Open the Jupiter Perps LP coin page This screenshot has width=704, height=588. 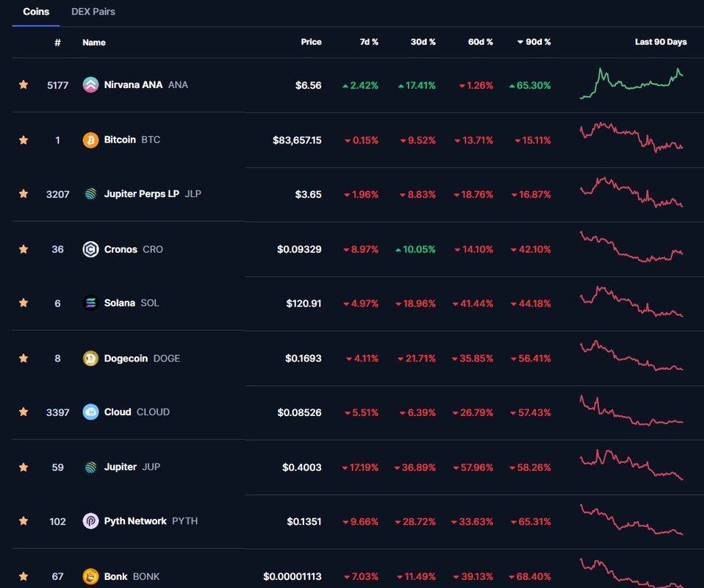[x=141, y=194]
